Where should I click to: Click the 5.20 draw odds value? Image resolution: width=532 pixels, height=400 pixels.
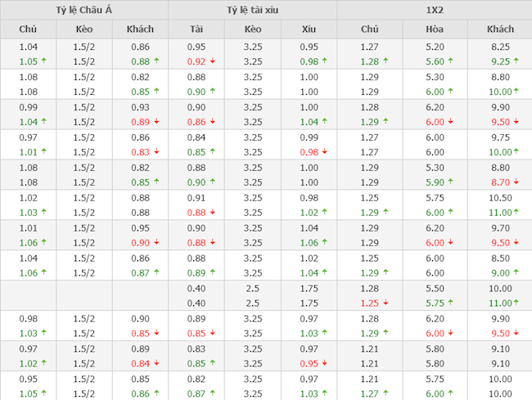click(x=435, y=47)
